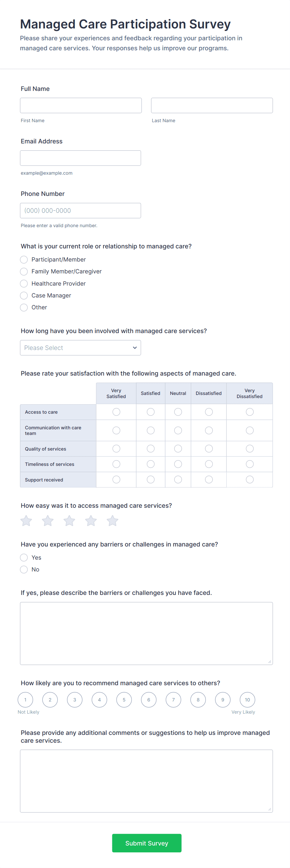
Task: Select Yes for barriers experienced
Action: tap(24, 557)
